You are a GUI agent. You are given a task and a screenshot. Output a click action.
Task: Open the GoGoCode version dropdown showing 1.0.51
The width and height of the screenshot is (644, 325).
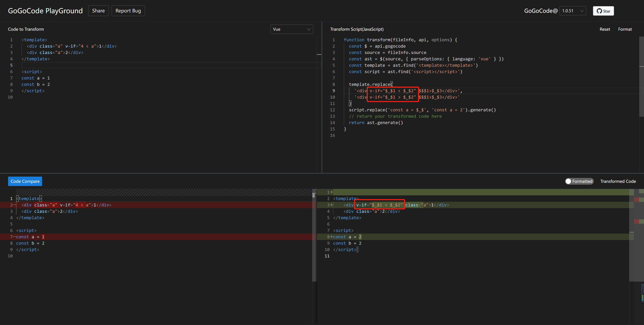click(x=573, y=11)
